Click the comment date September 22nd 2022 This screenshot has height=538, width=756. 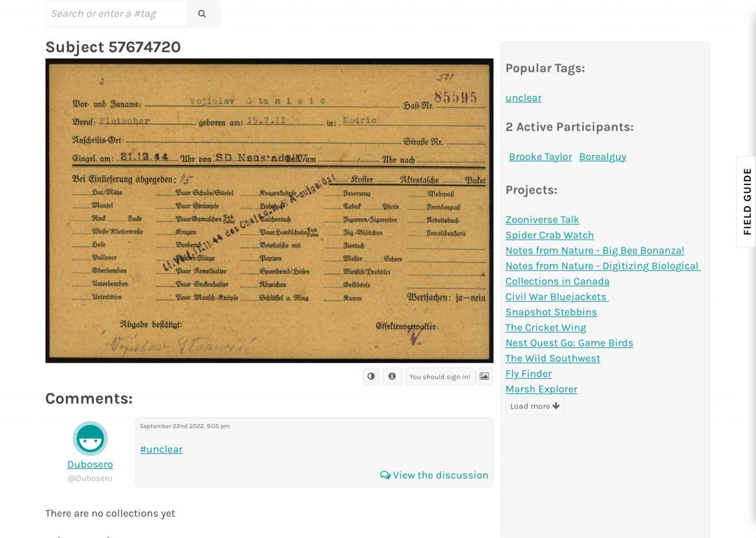[x=185, y=426]
